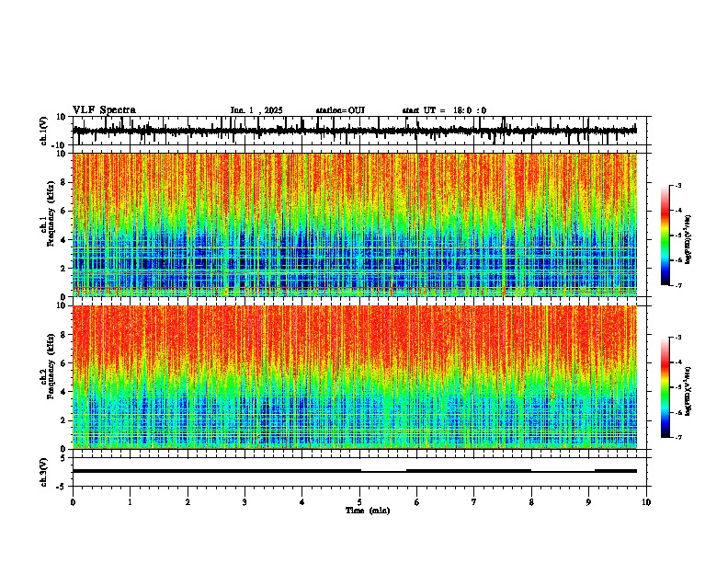The height and width of the screenshot is (563, 728).
Task: Click the 8 kHz tick label of ch.2 spectrogram
Action: 64,335
